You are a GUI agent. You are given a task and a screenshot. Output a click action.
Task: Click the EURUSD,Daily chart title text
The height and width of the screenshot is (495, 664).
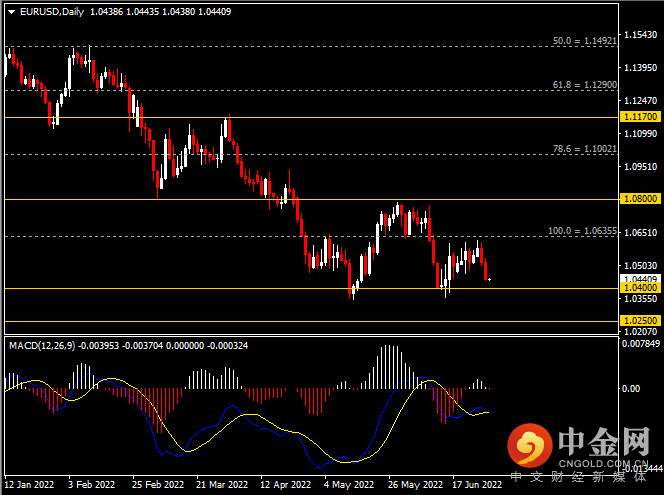tap(52, 12)
